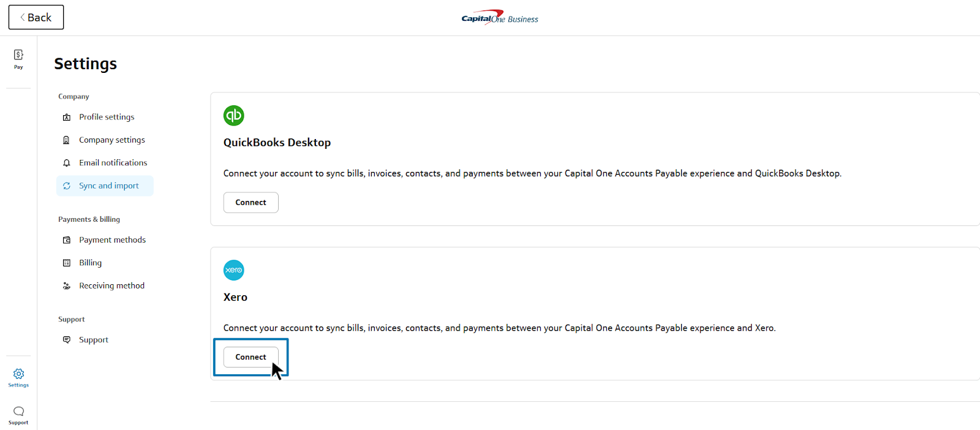Open Settings gear icon in left rail

point(18,374)
